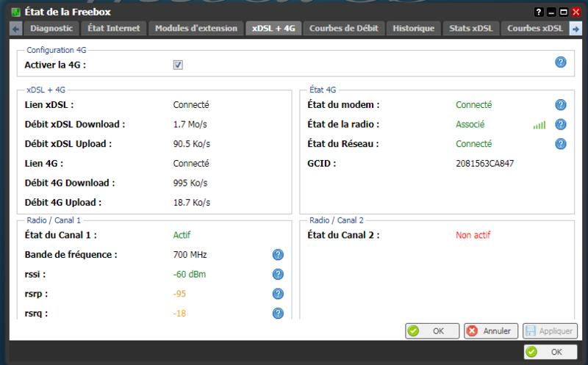Click the Connecté value for Lien xDSL
This screenshot has width=588, height=365.
click(x=191, y=105)
